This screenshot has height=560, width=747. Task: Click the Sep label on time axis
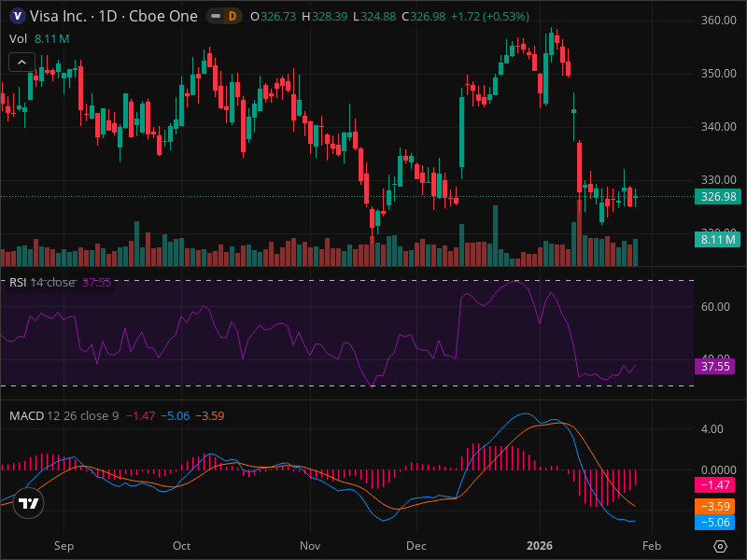click(63, 546)
